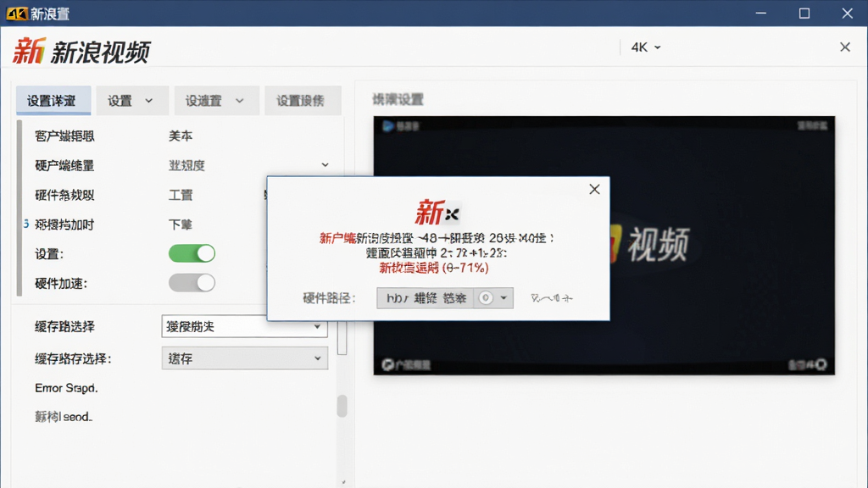Click the 4K app icon in title bar
The height and width of the screenshot is (488, 868).
click(17, 14)
